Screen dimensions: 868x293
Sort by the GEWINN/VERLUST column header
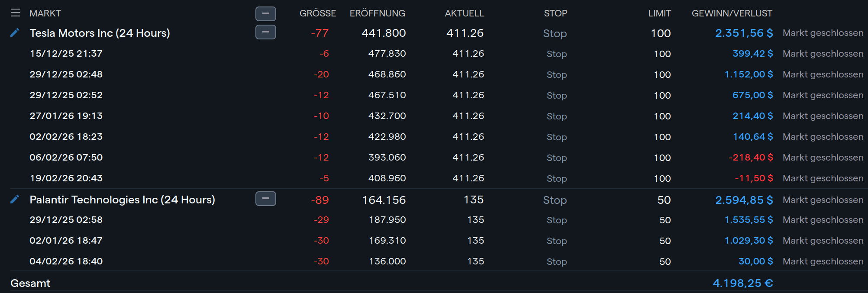pyautogui.click(x=732, y=13)
